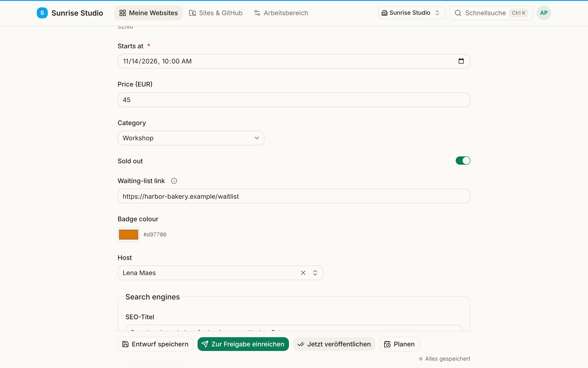
Task: Open the calendar picker in Starts at
Action: pyautogui.click(x=461, y=61)
